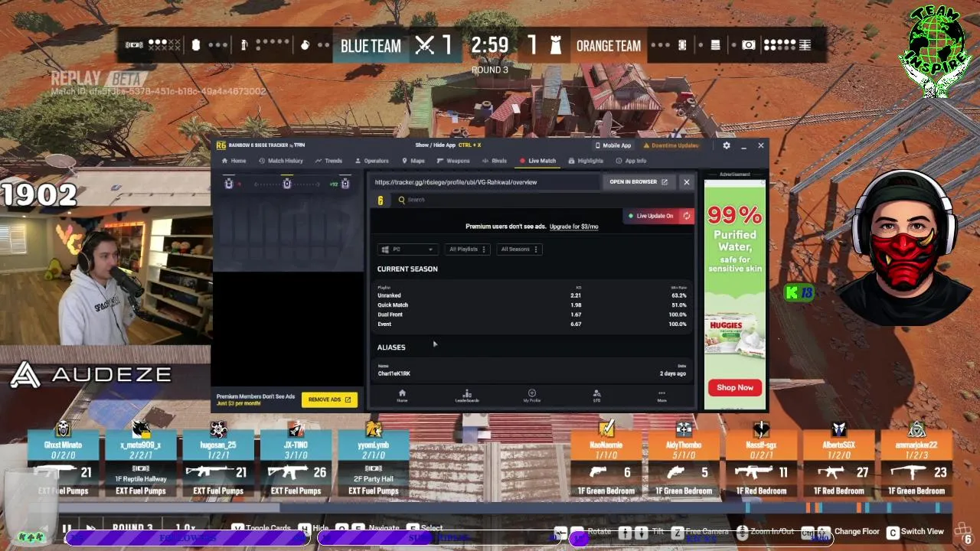Click the red refresh icon

[687, 216]
